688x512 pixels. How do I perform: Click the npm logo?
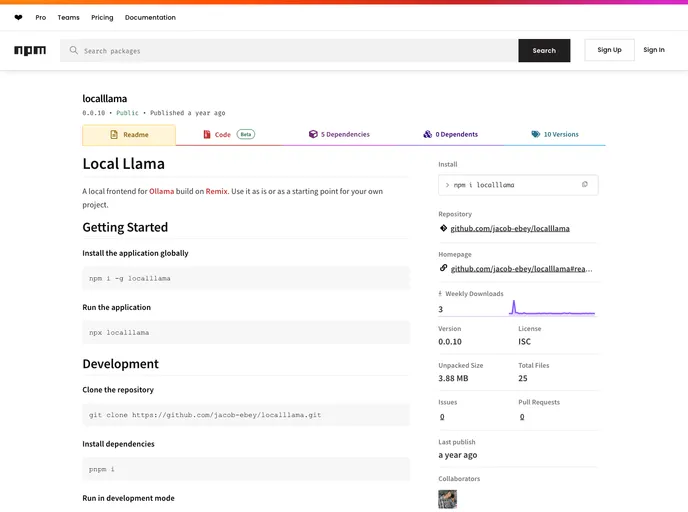(x=30, y=50)
